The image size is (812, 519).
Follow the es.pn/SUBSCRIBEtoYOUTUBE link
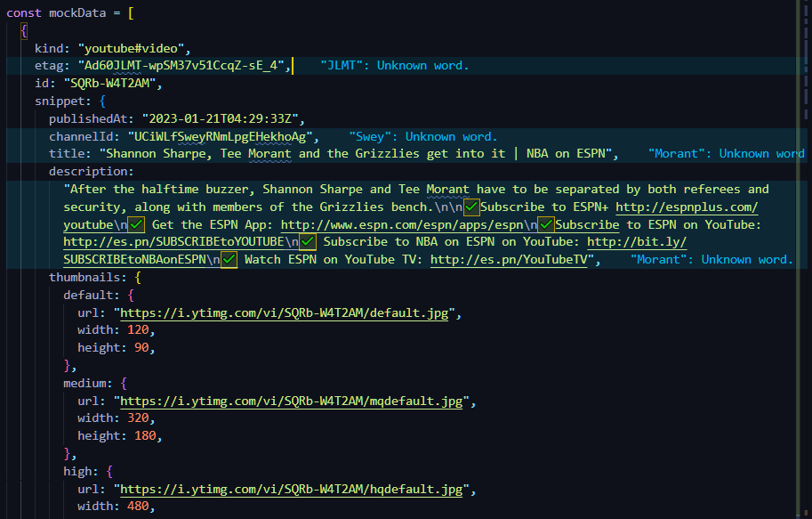[173, 242]
